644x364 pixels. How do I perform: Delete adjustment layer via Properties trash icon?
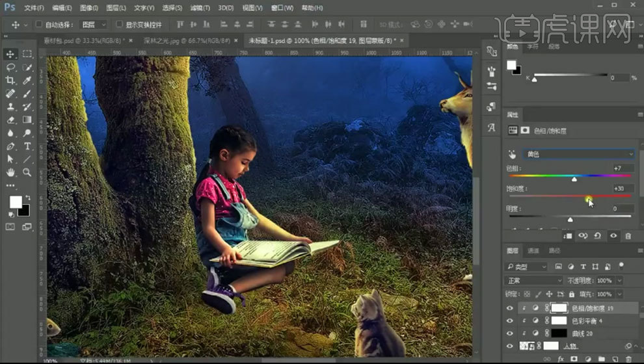628,236
